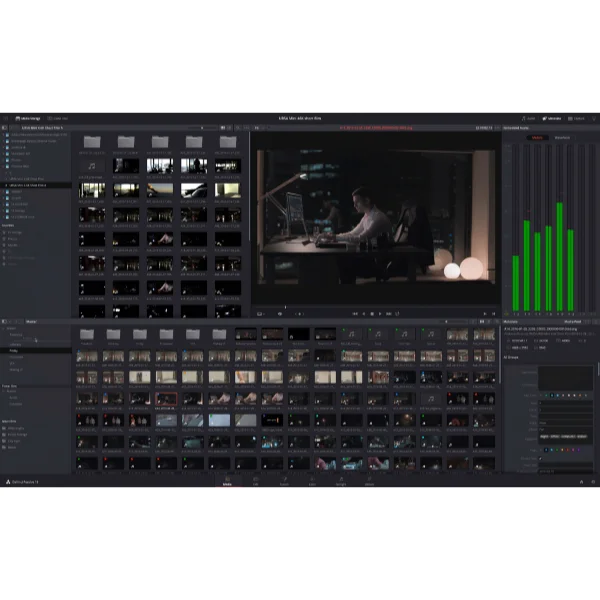The height and width of the screenshot is (600, 600).
Task: Expand the Master bin in the bin list
Action: (5, 328)
